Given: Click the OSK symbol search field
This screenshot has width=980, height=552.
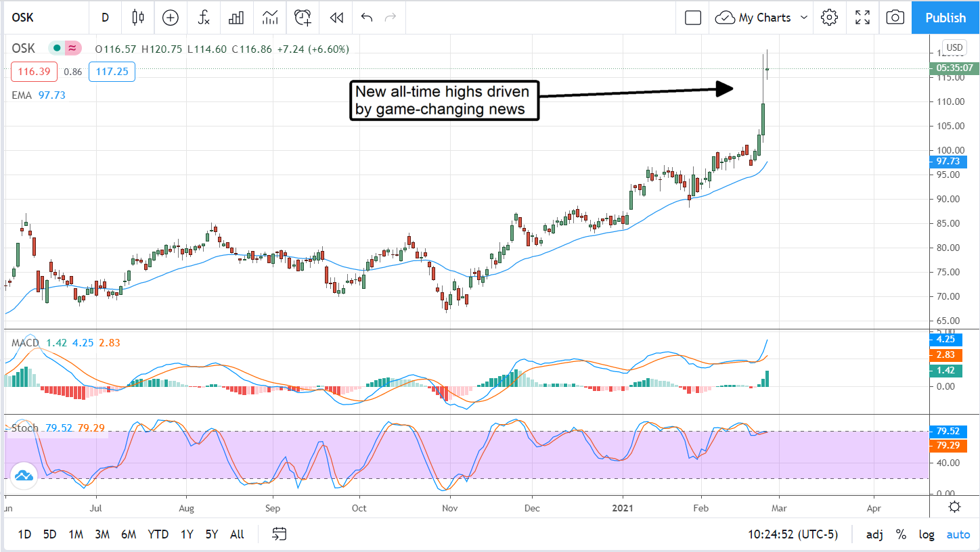Looking at the screenshot, I should [x=41, y=18].
